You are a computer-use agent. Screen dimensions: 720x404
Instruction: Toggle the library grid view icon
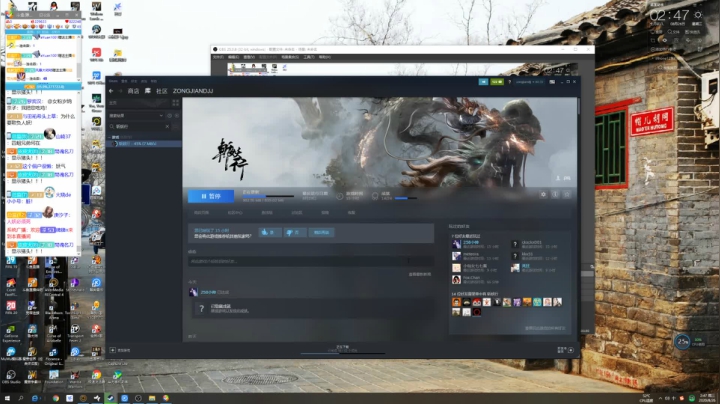coord(175,103)
